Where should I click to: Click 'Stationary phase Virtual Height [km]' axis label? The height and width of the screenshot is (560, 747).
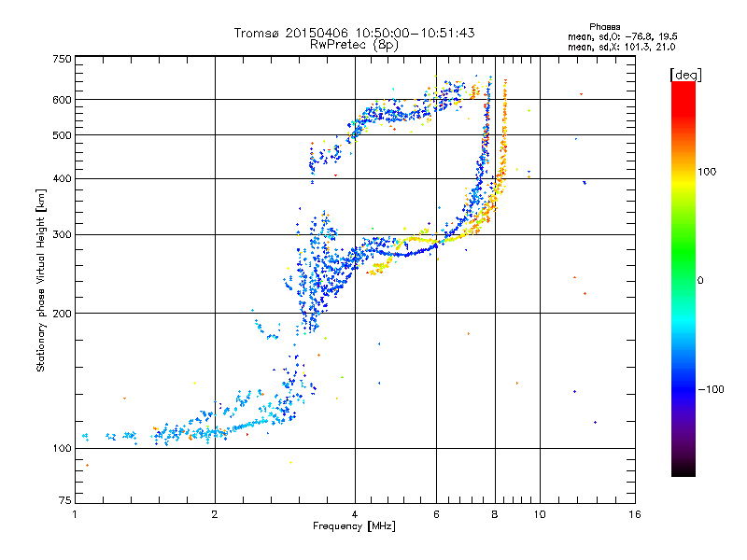click(x=41, y=280)
